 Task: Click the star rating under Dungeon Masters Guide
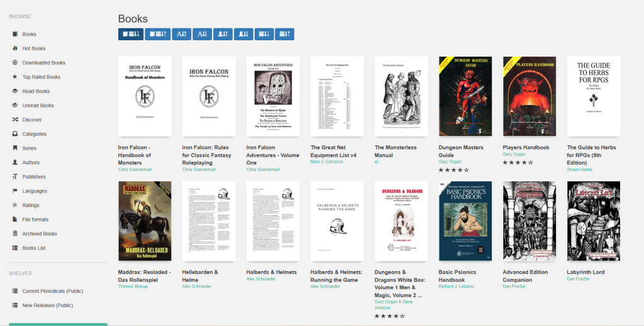(453, 169)
